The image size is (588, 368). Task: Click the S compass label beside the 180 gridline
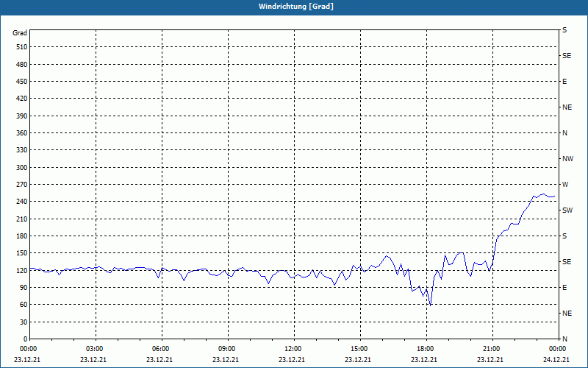(x=564, y=236)
